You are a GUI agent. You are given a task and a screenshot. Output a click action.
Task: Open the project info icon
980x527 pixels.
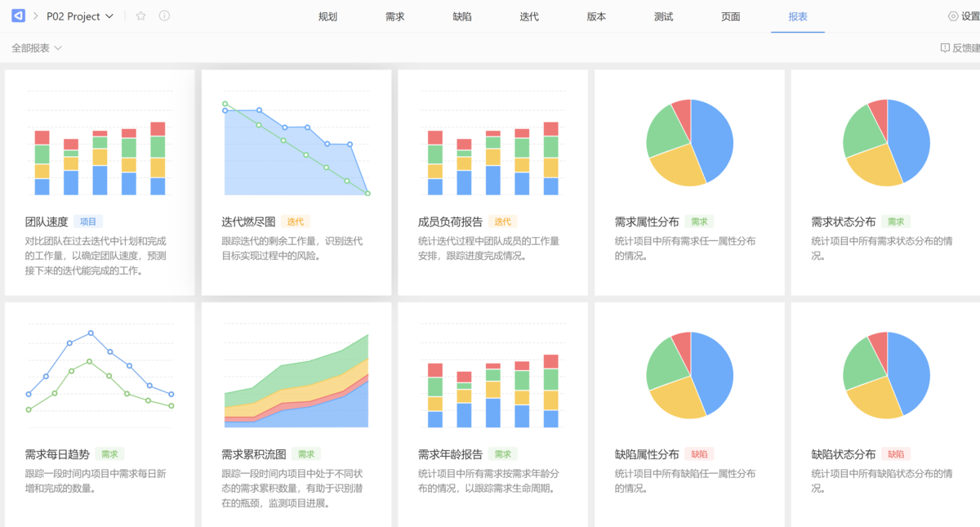[164, 16]
